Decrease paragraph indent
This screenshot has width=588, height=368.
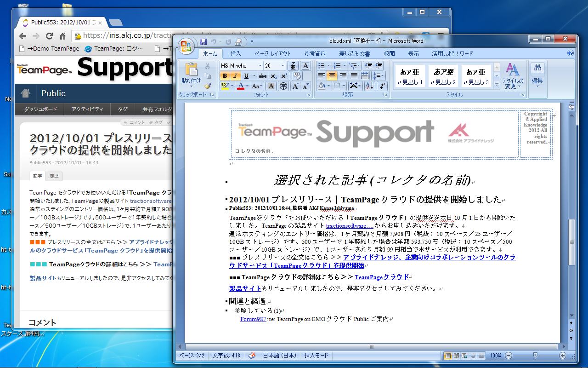tap(368, 66)
